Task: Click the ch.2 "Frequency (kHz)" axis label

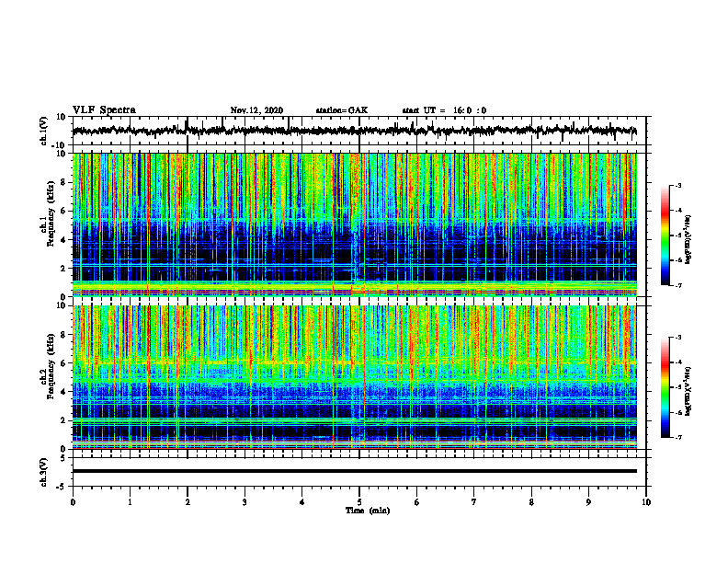Action: (x=51, y=366)
